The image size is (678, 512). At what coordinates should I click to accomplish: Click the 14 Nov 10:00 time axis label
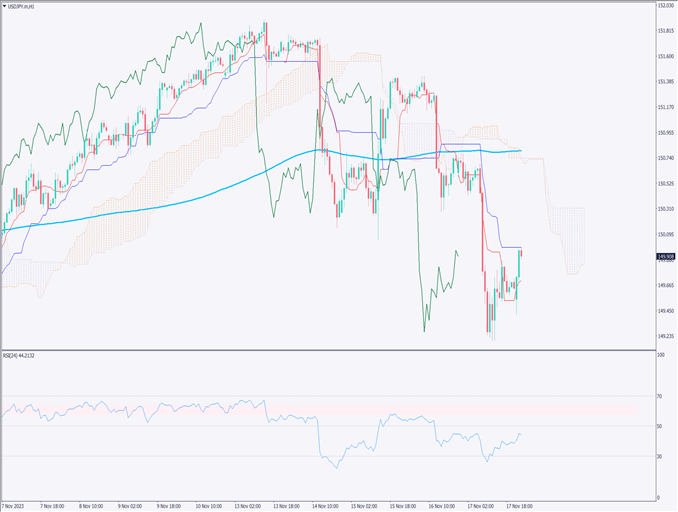point(325,506)
